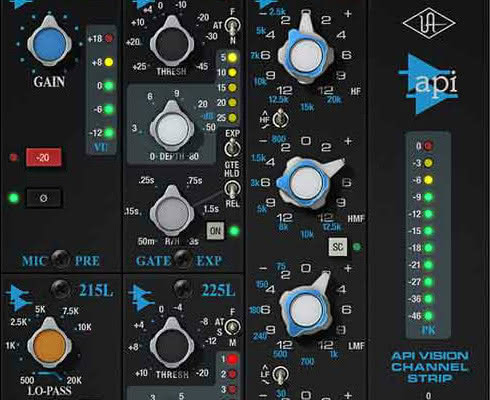This screenshot has width=490, height=400.
Task: Click the API VISION CHANNEL STRIP title
Action: click(430, 367)
